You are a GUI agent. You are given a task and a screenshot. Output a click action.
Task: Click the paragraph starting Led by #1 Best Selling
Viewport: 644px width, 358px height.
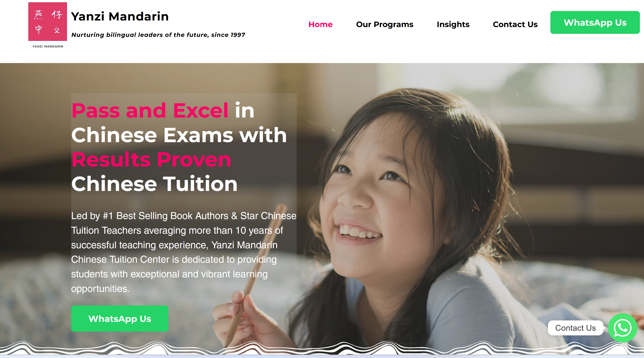(184, 252)
